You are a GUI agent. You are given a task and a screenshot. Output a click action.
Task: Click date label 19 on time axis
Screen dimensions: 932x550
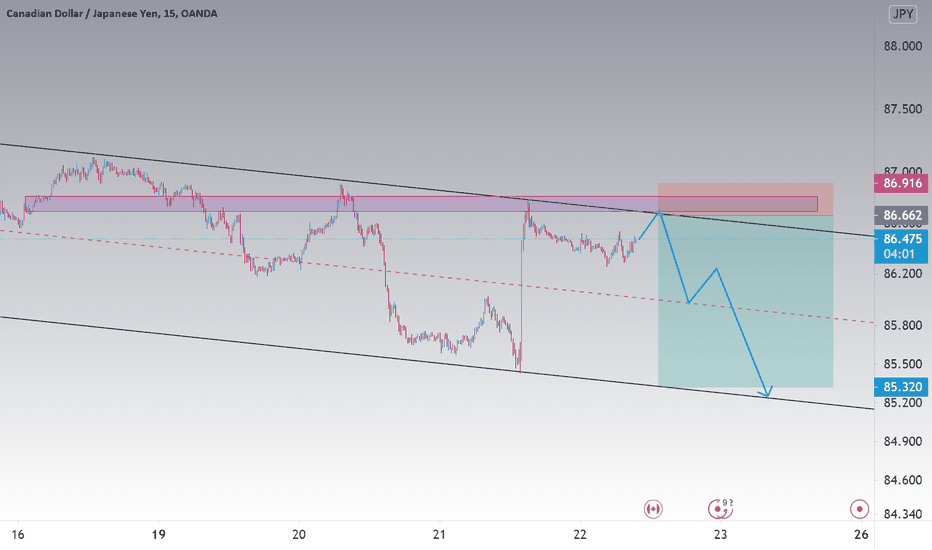(158, 535)
